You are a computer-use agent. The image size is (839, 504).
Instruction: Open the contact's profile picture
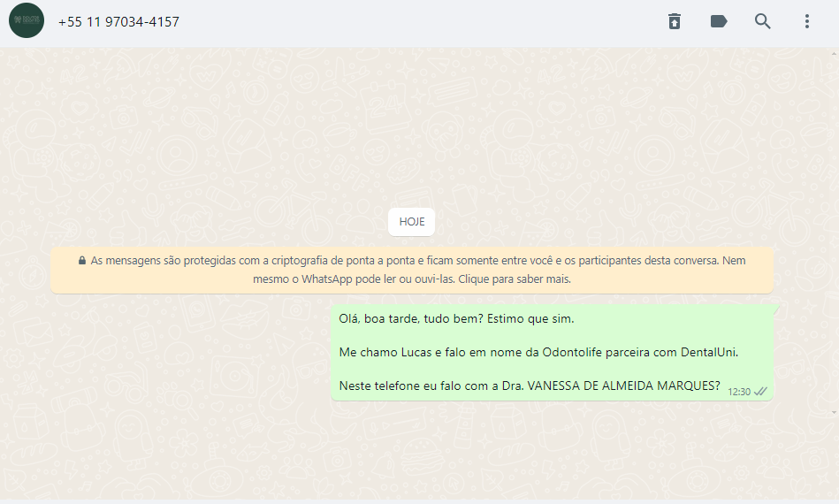[27, 21]
